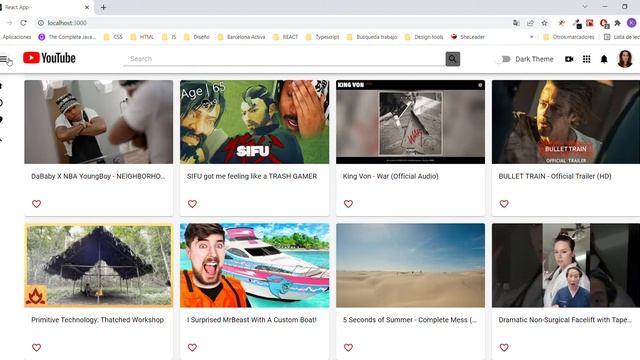Viewport: 640px width, 360px height.
Task: Open the Diseño bookmarks folder
Action: pyautogui.click(x=197, y=37)
